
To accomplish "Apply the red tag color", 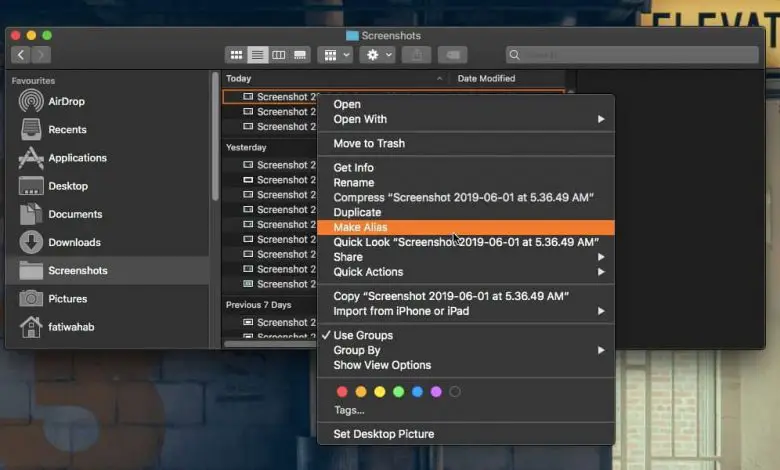I will pyautogui.click(x=342, y=392).
